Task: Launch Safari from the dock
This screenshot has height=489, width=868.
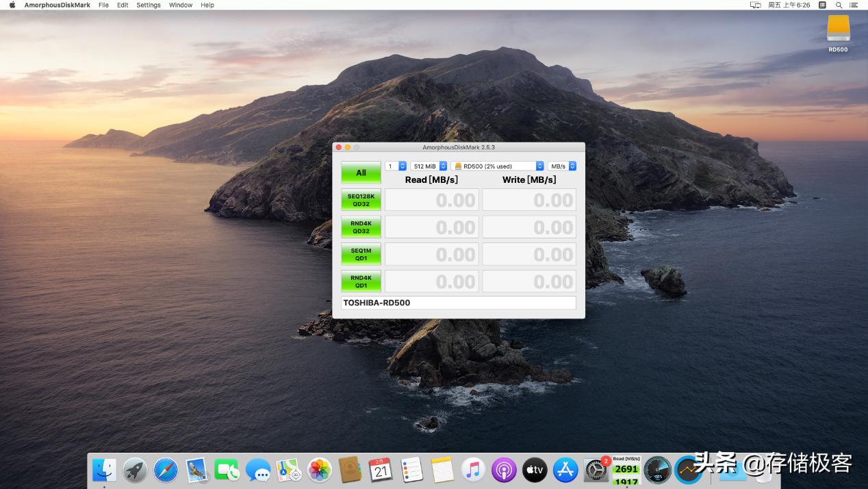Action: tap(166, 471)
